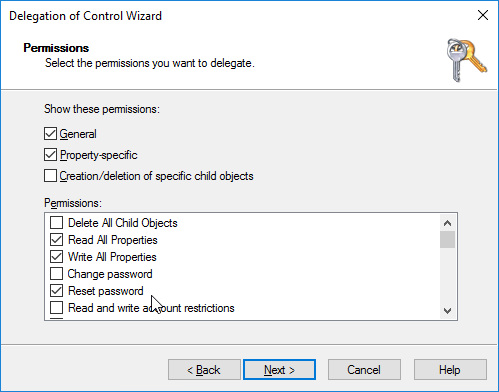Go to previous step with Back button
Screen dimensions: 499x392
click(x=204, y=370)
